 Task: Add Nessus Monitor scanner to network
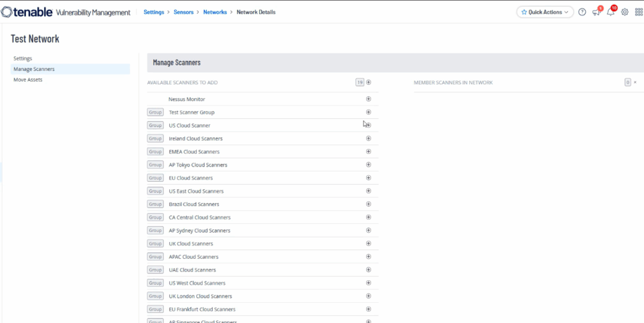(x=369, y=99)
